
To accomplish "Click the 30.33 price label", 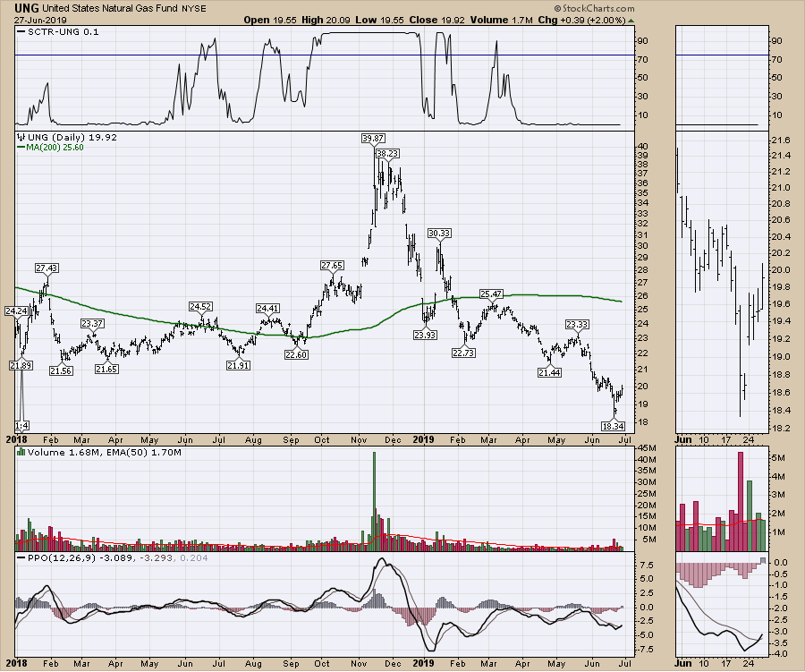I will click(439, 234).
